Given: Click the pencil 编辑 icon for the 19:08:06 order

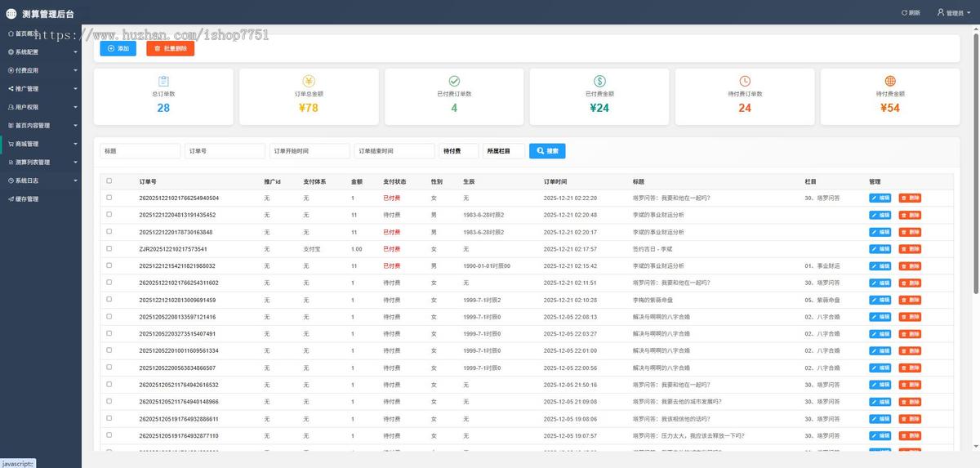Looking at the screenshot, I should click(875, 419).
